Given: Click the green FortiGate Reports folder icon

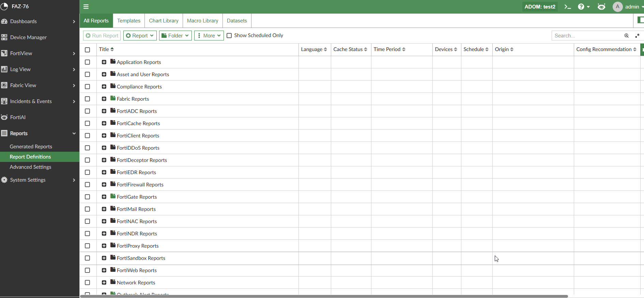Looking at the screenshot, I should (113, 196).
